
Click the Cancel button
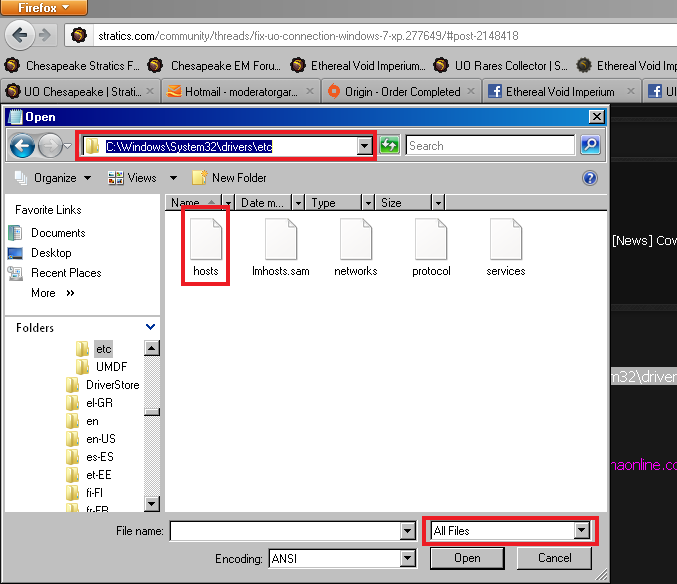554,558
